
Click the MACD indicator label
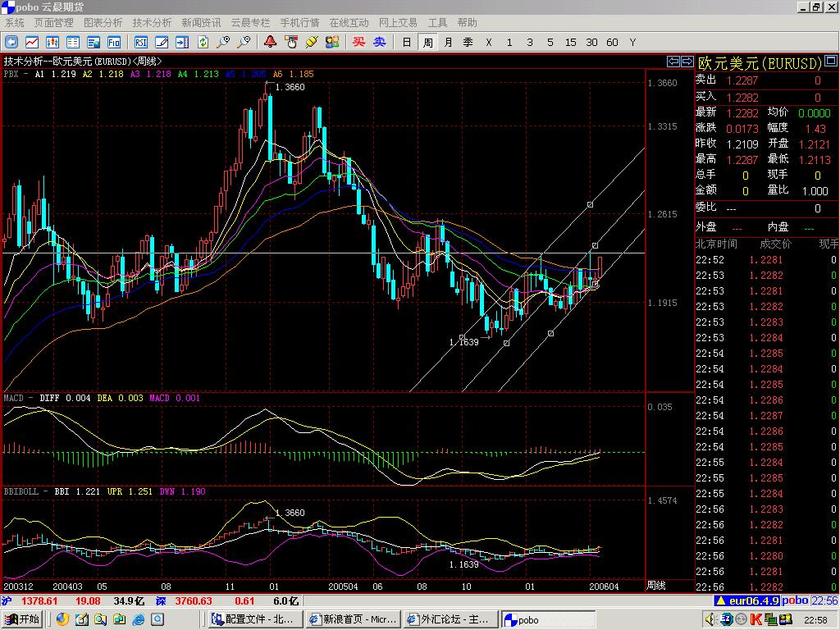point(14,398)
